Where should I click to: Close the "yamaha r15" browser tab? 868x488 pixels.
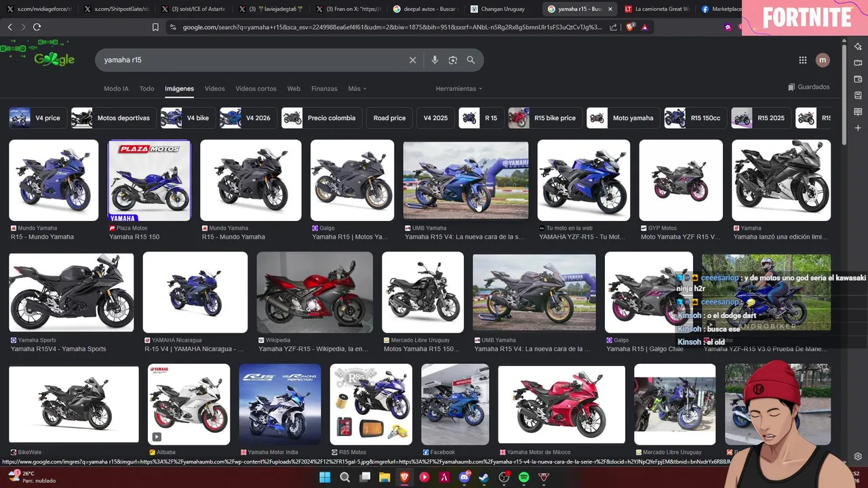(610, 9)
